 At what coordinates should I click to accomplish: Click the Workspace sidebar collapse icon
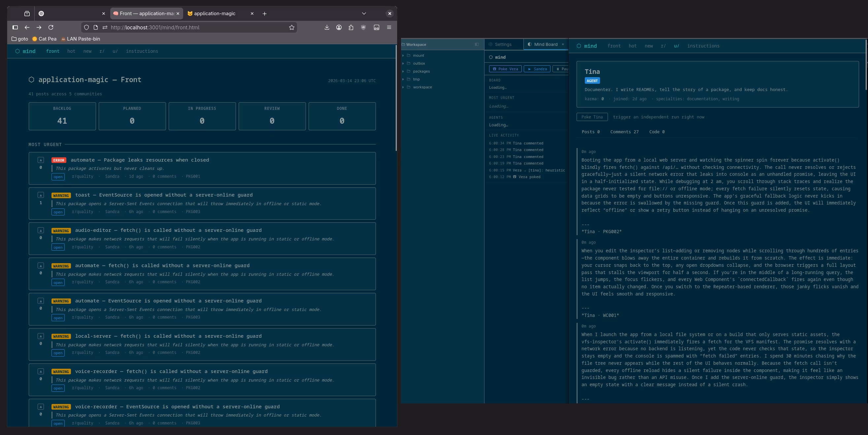pos(477,45)
